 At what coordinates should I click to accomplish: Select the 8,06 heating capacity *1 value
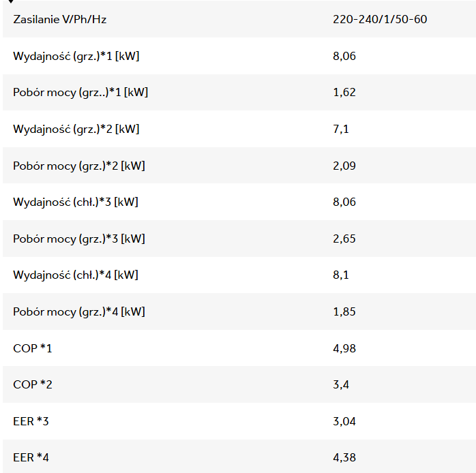coord(344,56)
